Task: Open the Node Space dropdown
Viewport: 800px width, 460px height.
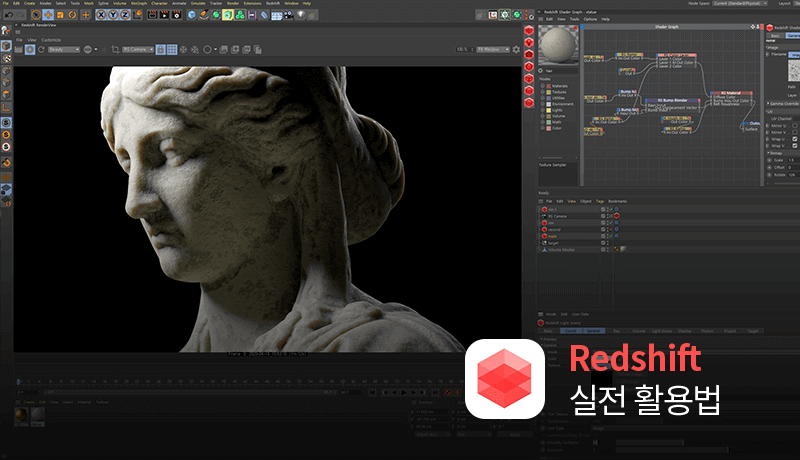Action: 740,3
